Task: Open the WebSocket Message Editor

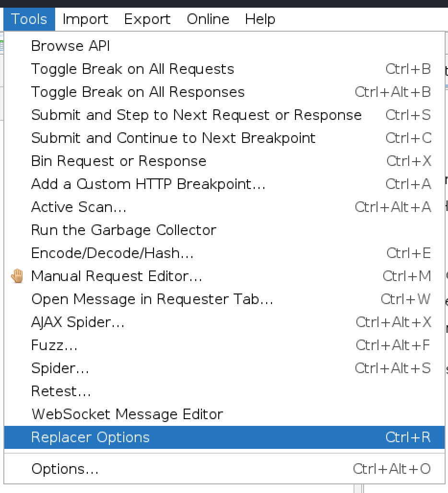Action: coord(127,414)
